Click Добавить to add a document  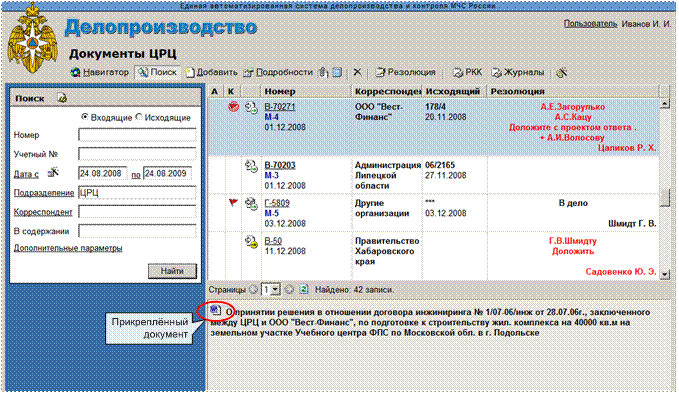coord(212,72)
